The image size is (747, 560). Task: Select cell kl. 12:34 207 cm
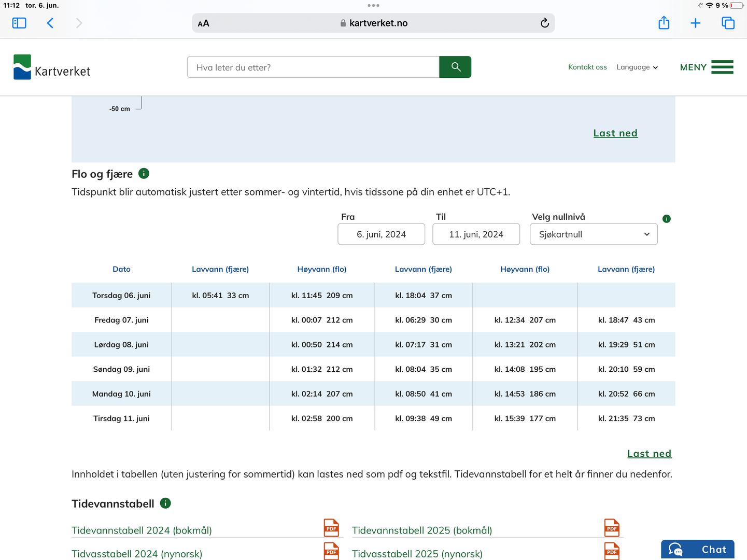point(525,320)
